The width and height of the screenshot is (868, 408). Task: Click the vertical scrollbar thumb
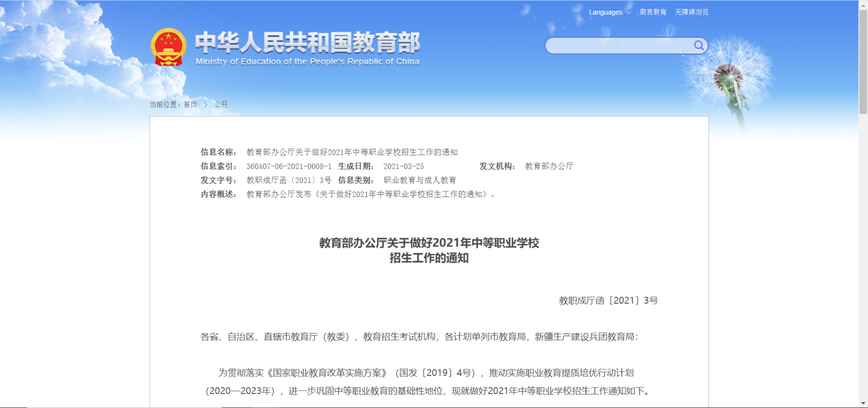(863, 62)
